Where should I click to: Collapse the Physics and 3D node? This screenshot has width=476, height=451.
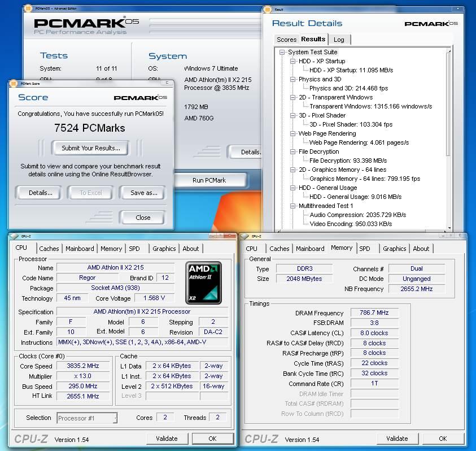[292, 79]
